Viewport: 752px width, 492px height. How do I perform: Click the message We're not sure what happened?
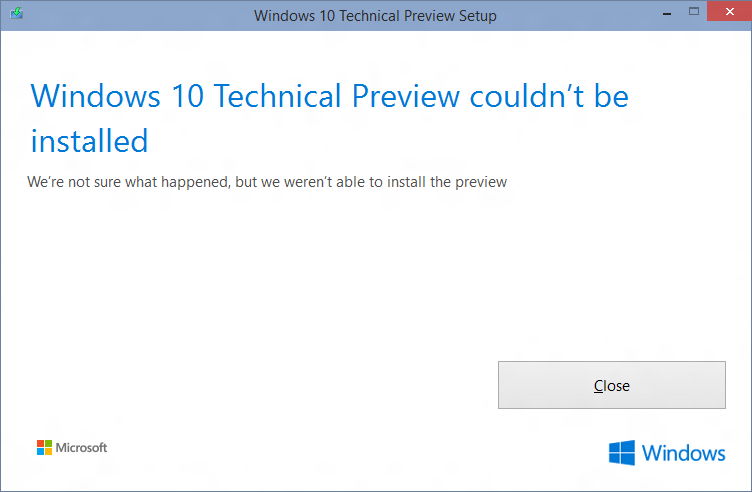point(267,182)
